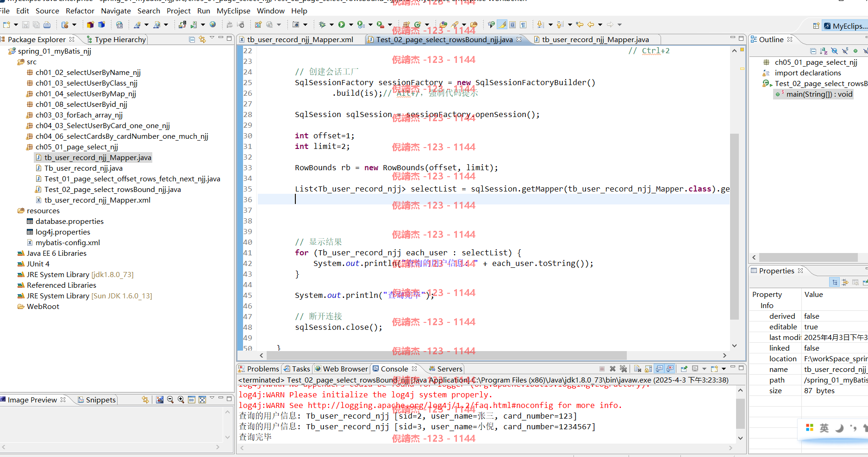Screen dimensions: 868x457
Task: Select ch03_03_forEach_array_njj package
Action: click(x=79, y=115)
